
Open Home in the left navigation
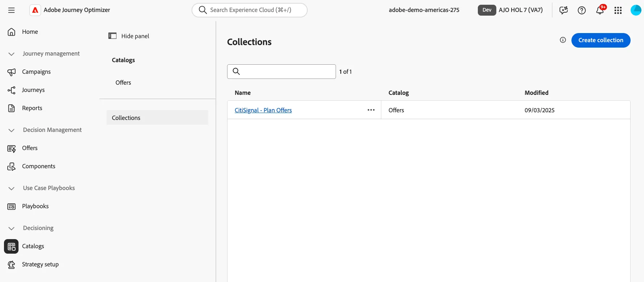(x=30, y=32)
